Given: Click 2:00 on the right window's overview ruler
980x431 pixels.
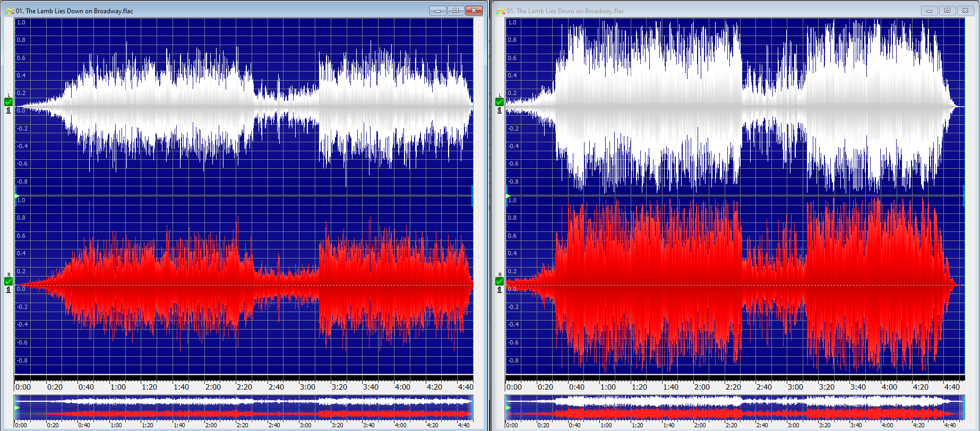Looking at the screenshot, I should 700,425.
